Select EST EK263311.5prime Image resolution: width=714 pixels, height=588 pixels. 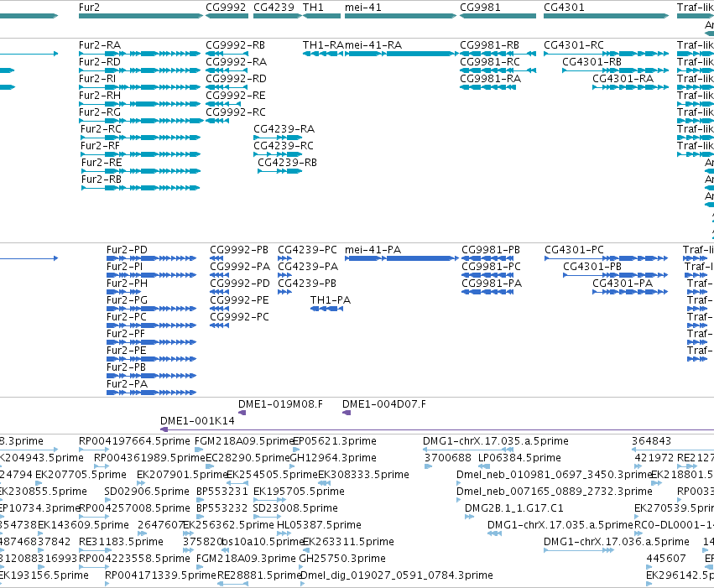pos(305,550)
